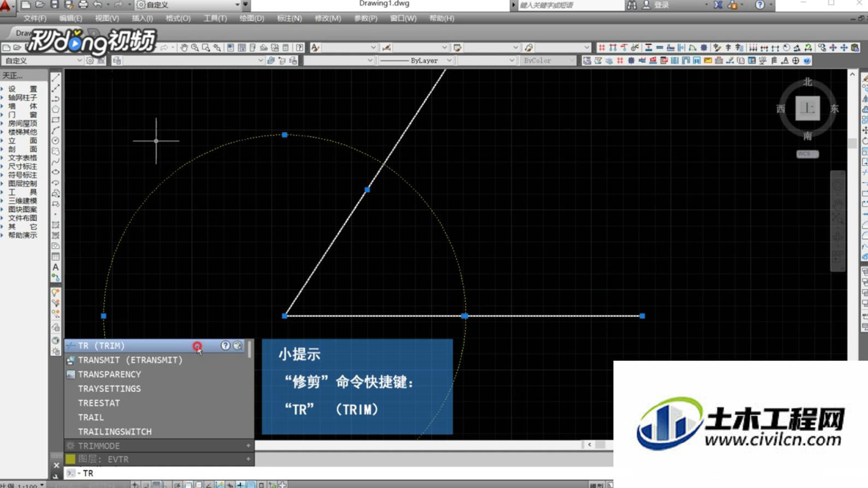Click 东 east on the ViewCube compass
Image resolution: width=868 pixels, height=488 pixels.
click(x=834, y=109)
